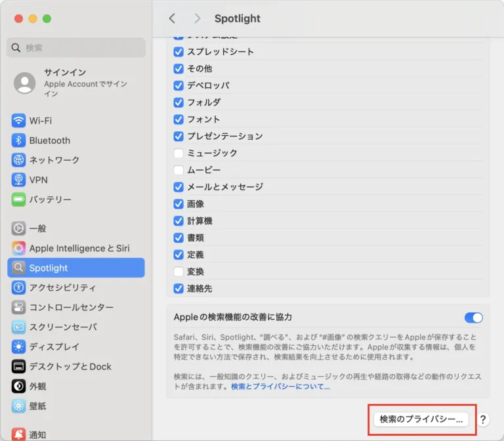504x441 pixels.
Task: Enable ミュージック checkbox
Action: (x=178, y=153)
